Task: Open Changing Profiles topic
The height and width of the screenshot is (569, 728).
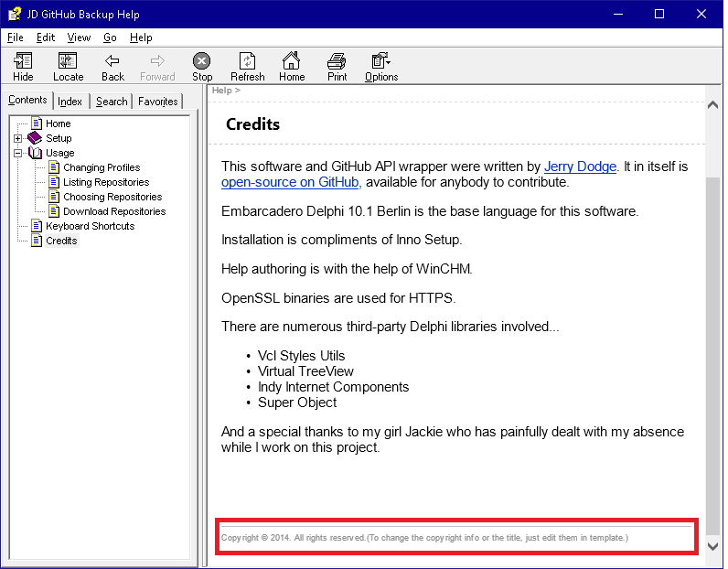Action: coord(102,167)
